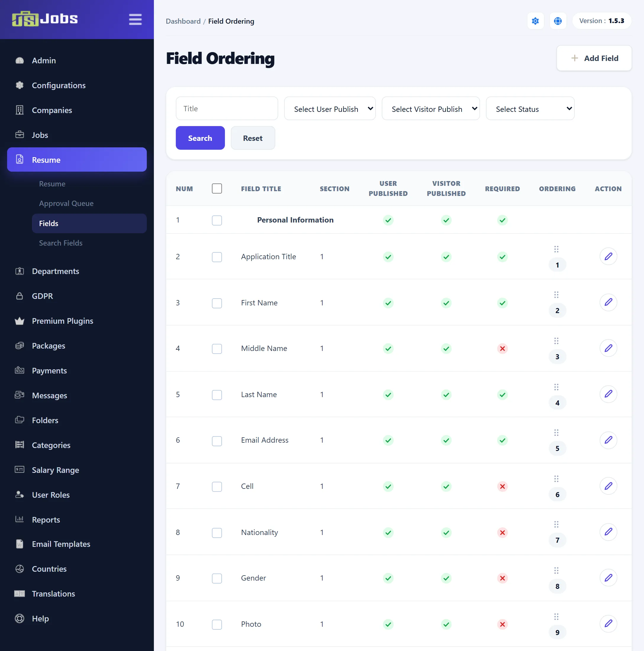
Task: Click the Reset button
Action: click(x=253, y=138)
